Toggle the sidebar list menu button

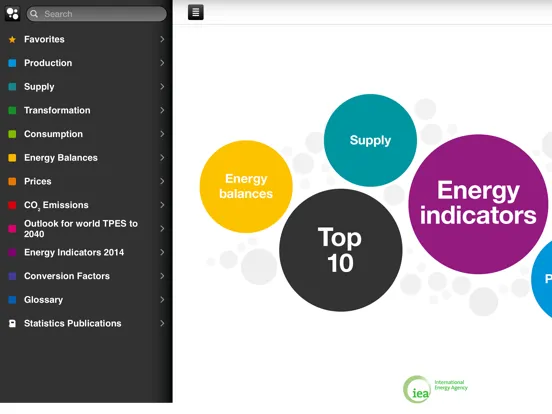(x=196, y=12)
